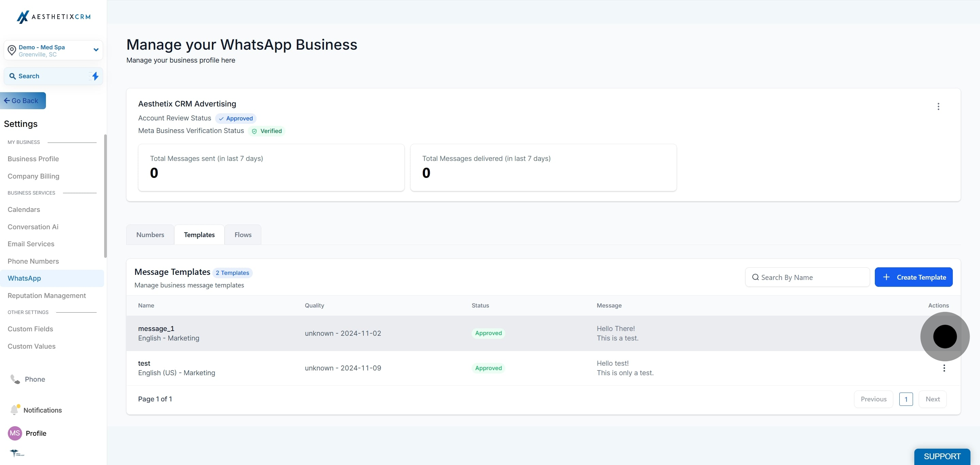This screenshot has width=980, height=465.
Task: Open the Phone Numbers settings page
Action: point(33,261)
